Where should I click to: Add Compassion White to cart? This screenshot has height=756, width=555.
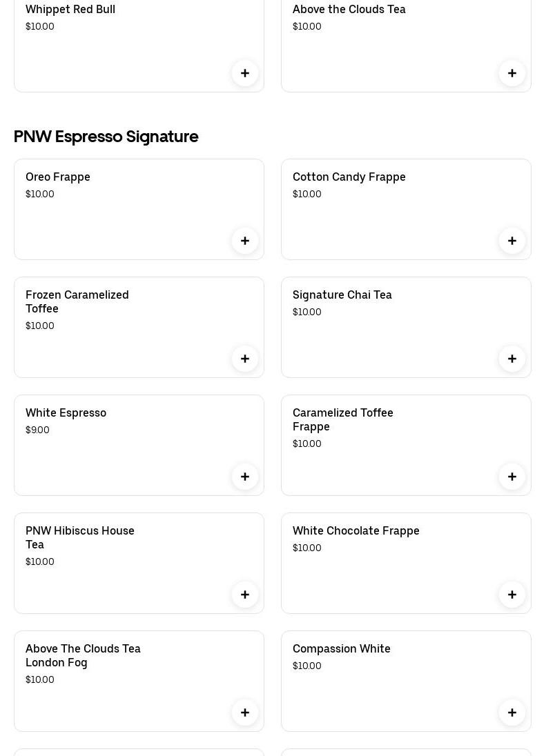click(512, 713)
